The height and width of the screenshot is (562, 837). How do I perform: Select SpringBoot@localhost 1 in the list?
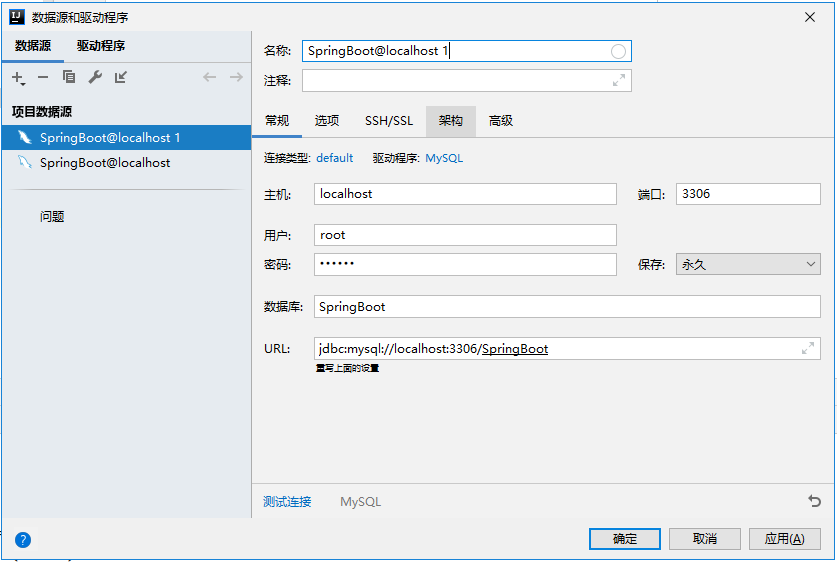(x=127, y=138)
